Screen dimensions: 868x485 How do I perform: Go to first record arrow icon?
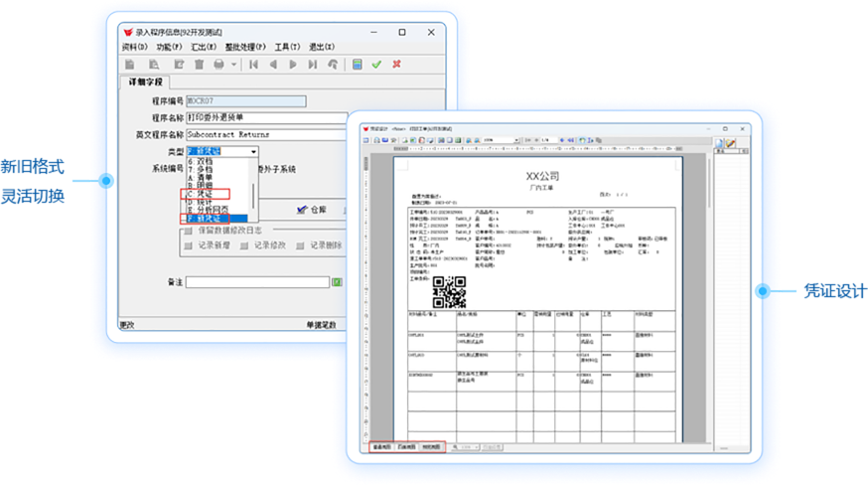[254, 65]
